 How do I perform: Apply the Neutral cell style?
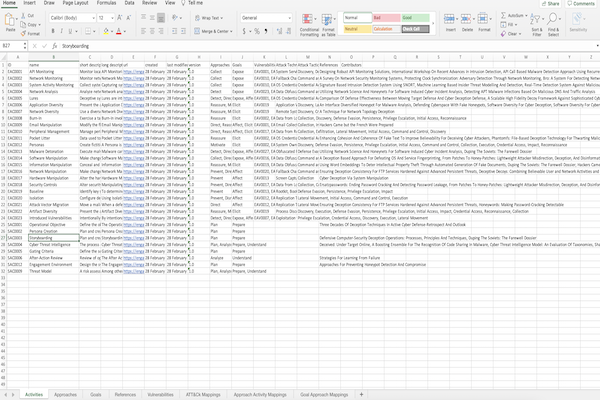357,29
